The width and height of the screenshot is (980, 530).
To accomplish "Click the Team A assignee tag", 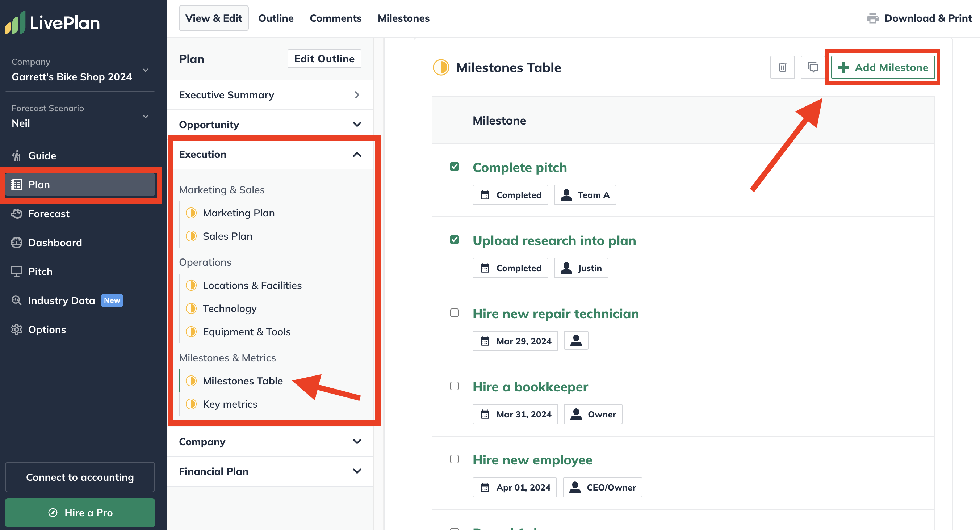I will point(585,195).
